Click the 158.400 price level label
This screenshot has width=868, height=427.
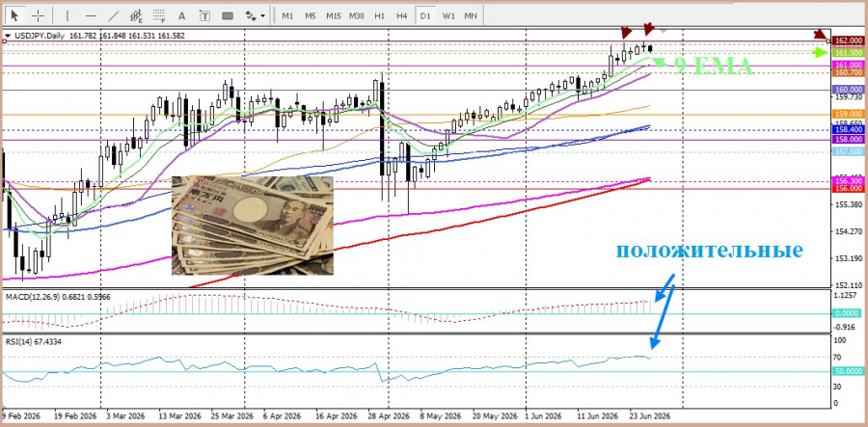pyautogui.click(x=848, y=129)
